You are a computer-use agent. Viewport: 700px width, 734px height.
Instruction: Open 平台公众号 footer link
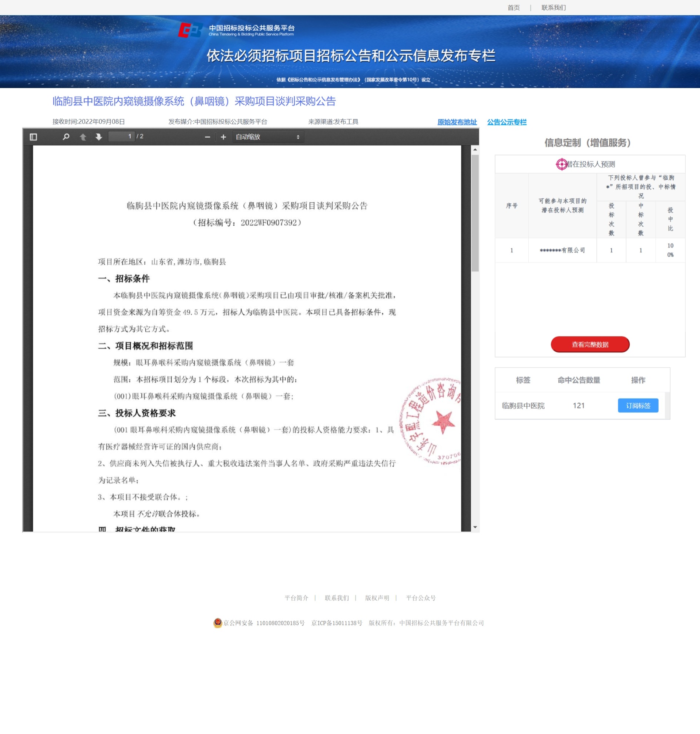point(421,598)
